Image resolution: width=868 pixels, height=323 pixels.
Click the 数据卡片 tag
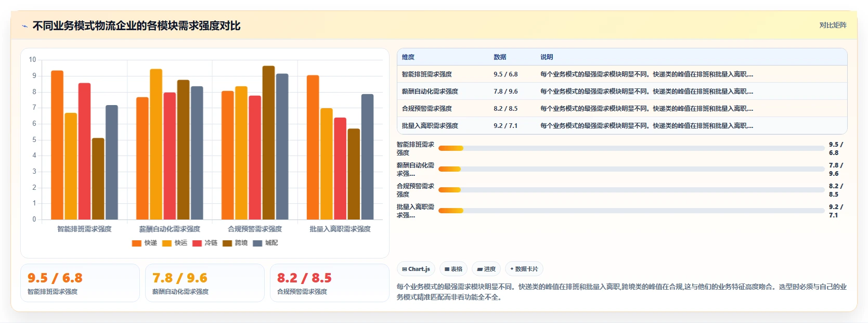[x=524, y=269]
